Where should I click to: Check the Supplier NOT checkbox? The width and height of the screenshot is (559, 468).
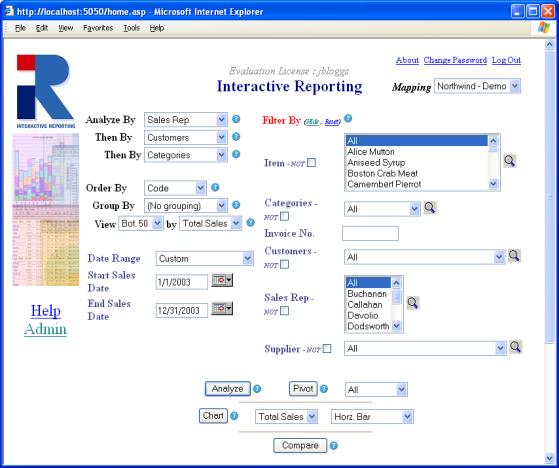pyautogui.click(x=327, y=349)
